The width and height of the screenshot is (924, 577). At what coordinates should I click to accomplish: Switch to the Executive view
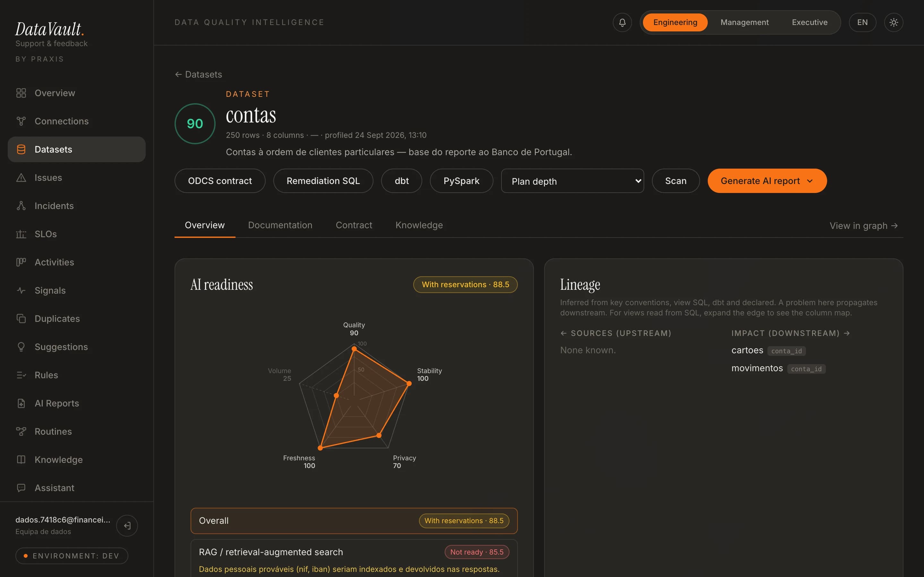click(x=809, y=22)
